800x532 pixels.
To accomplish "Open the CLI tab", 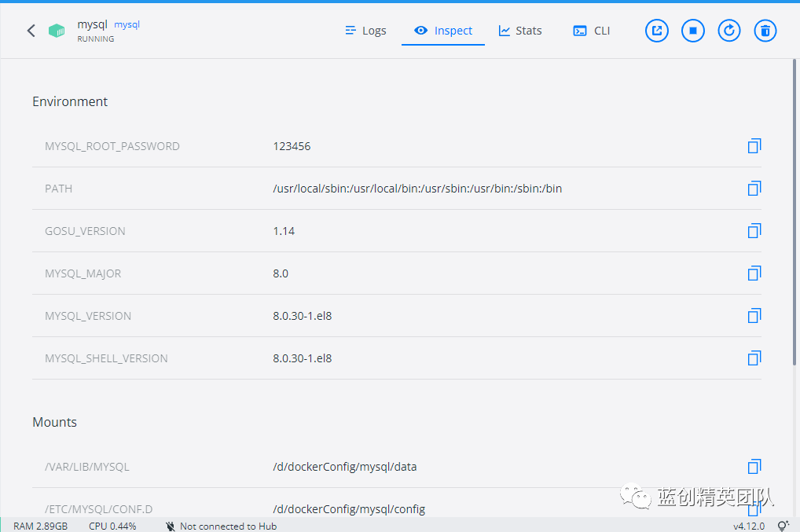I will click(x=591, y=31).
